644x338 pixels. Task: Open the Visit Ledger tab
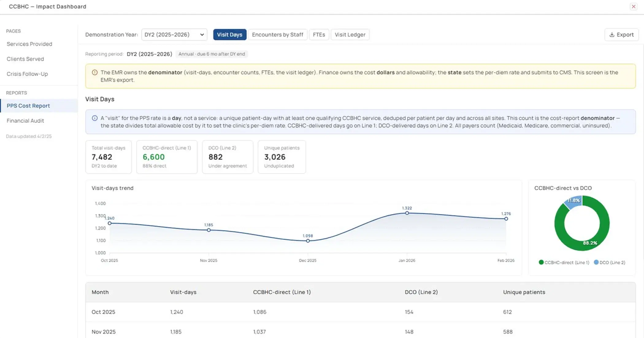350,35
